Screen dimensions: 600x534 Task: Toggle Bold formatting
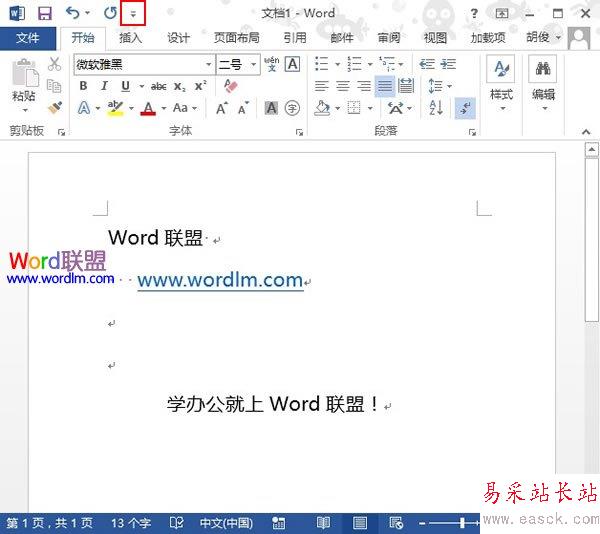point(83,86)
